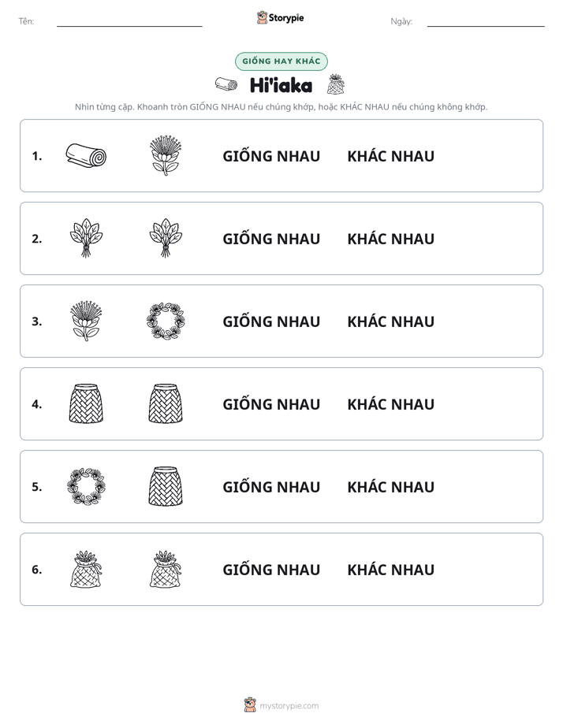
Task: Choose GIỐNG NHAU for row 2
Action: (271, 238)
